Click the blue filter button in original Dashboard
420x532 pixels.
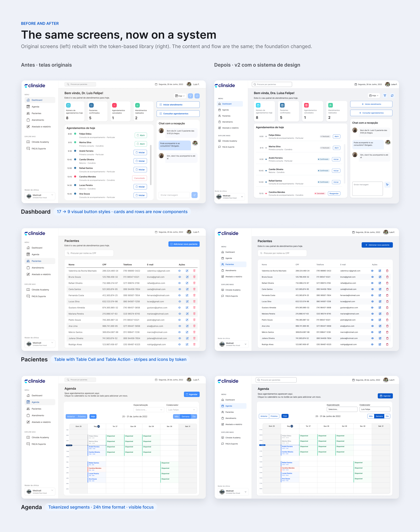click(190, 96)
